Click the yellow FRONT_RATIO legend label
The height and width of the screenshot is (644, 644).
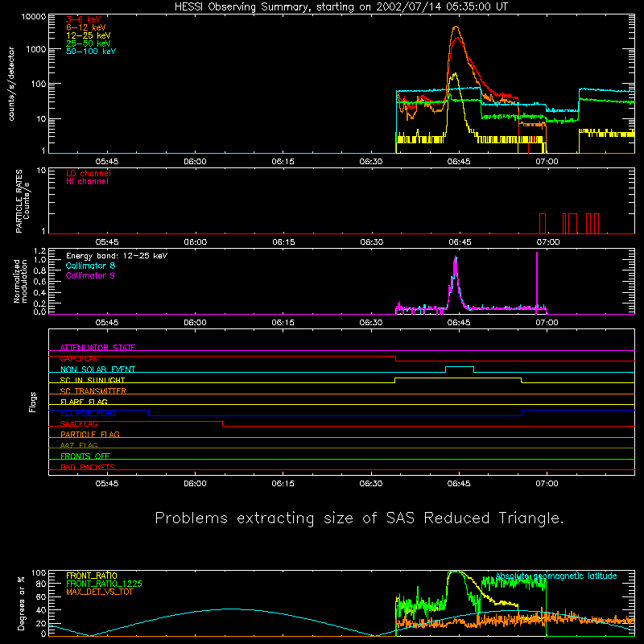(x=92, y=576)
